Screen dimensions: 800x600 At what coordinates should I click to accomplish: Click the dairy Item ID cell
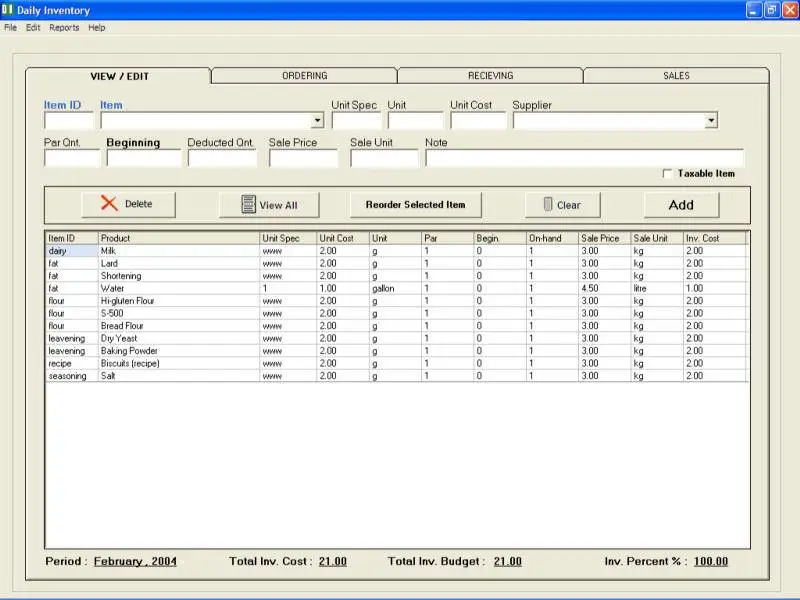[x=71, y=251]
